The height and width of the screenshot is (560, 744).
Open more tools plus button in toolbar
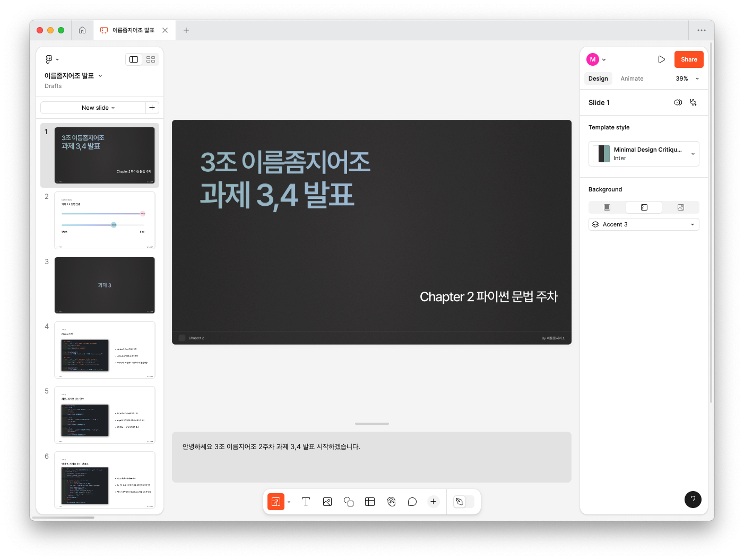click(434, 502)
